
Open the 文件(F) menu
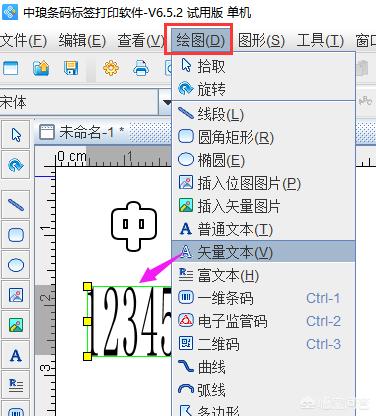point(23,41)
